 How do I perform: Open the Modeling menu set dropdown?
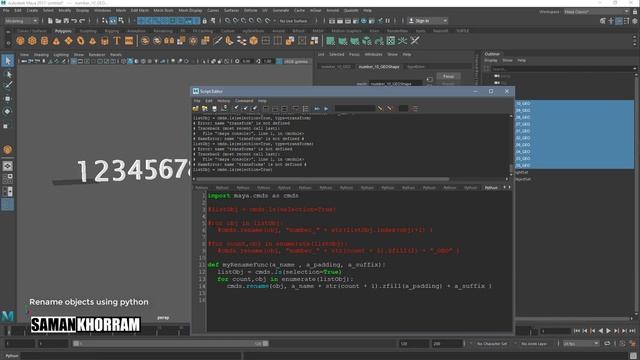[x=20, y=21]
